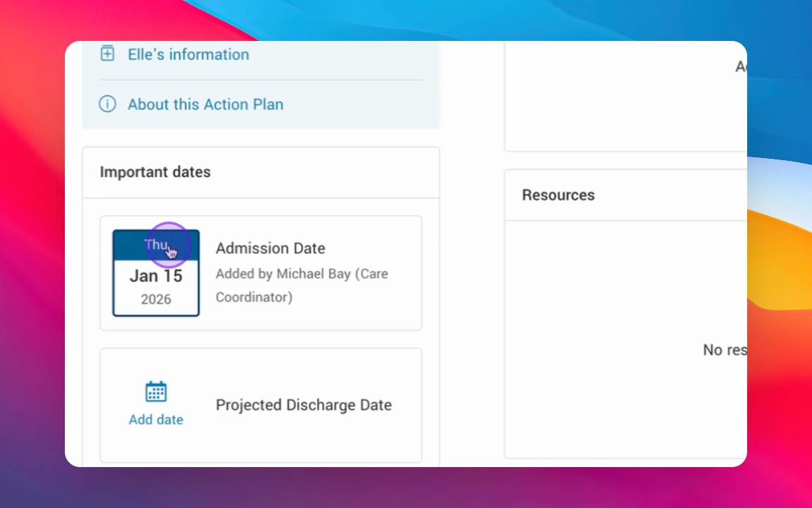Click the Important dates section header

(155, 172)
